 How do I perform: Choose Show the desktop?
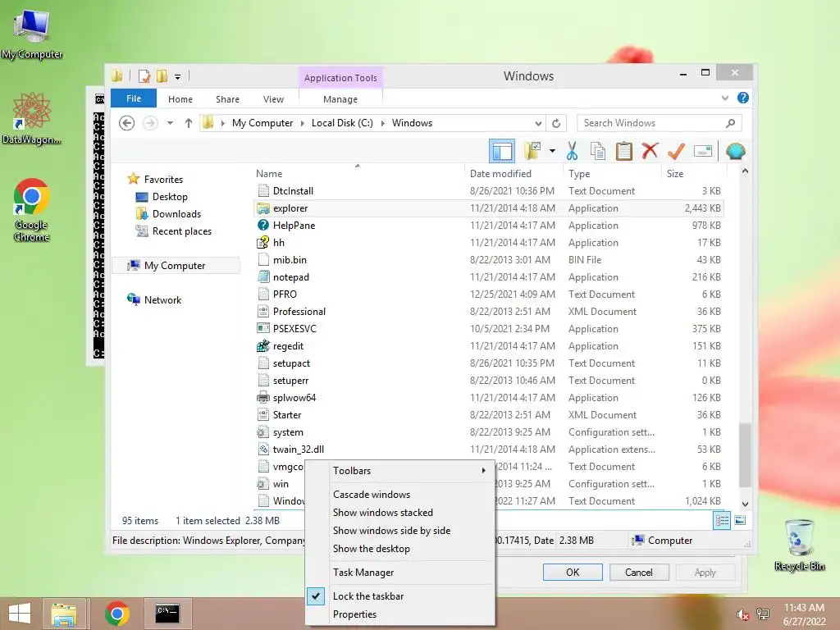pyautogui.click(x=400, y=549)
